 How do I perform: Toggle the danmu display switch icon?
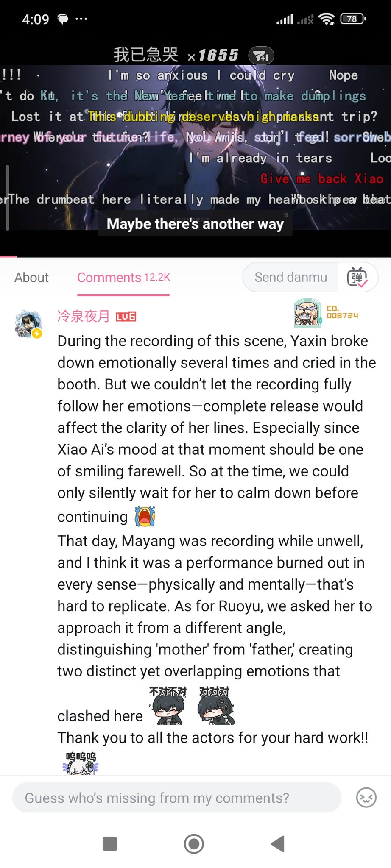[x=357, y=277]
